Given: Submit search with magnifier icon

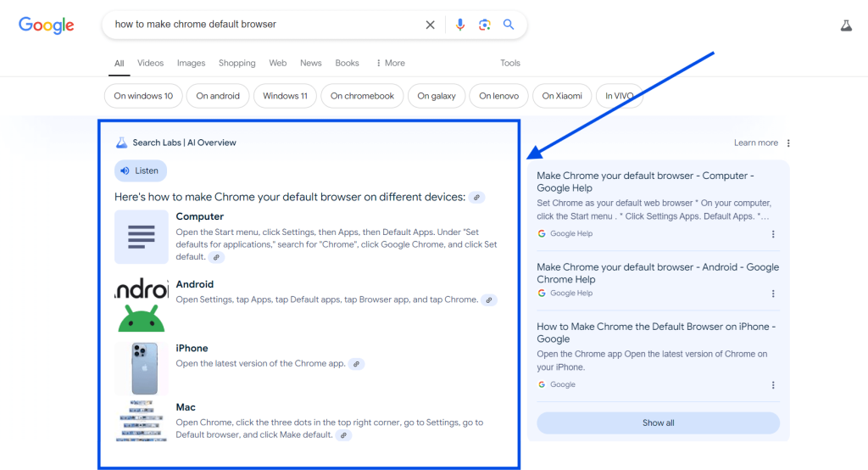Looking at the screenshot, I should tap(509, 25).
